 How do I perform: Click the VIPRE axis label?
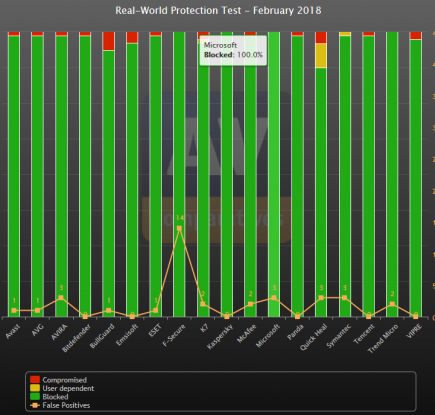tap(414, 331)
